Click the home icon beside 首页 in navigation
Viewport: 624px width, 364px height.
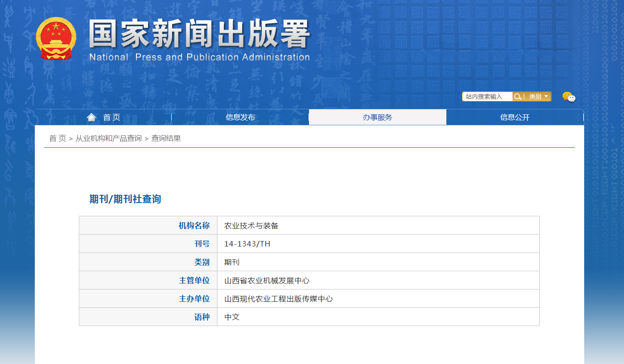tap(91, 117)
